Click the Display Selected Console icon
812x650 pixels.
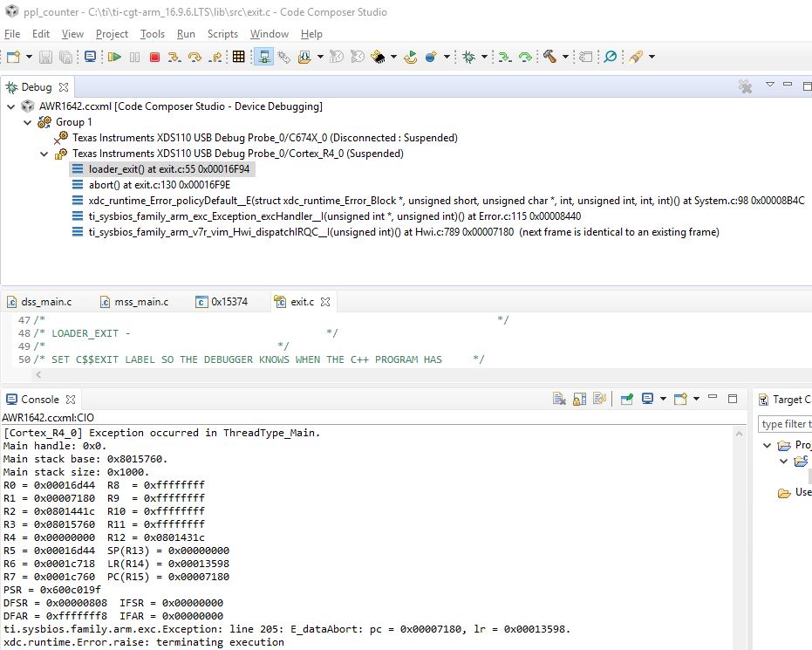click(x=647, y=399)
